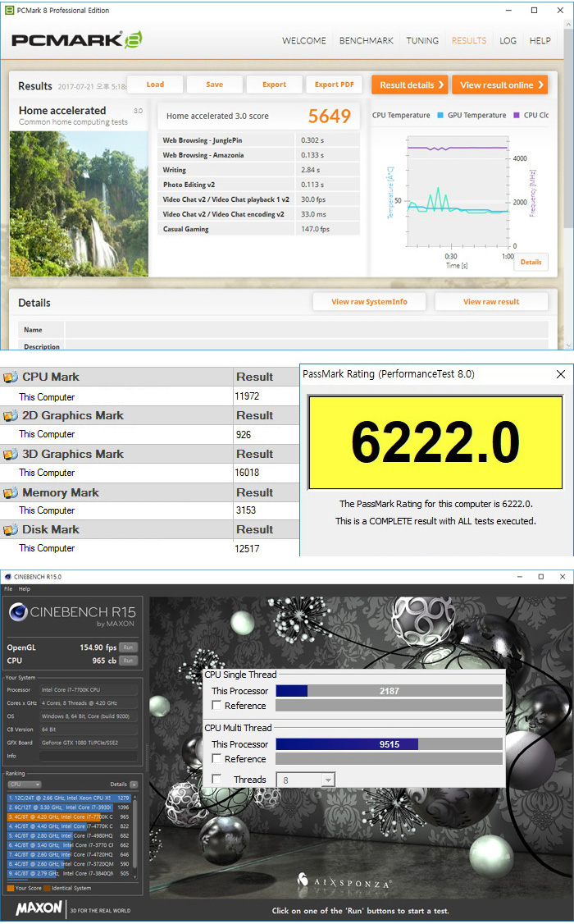
Task: Switch to the BENCHMARK tab in PCMark
Action: point(366,40)
